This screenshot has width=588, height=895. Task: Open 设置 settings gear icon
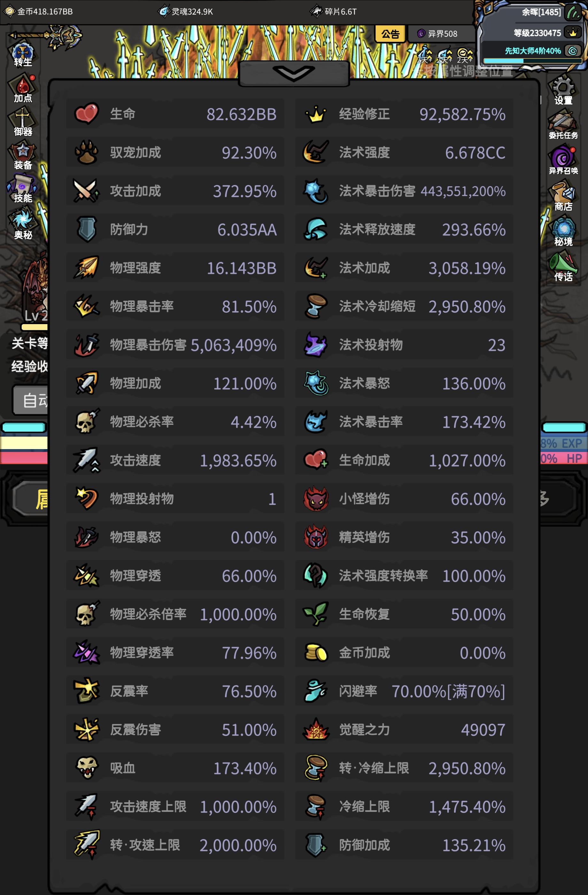pyautogui.click(x=563, y=89)
